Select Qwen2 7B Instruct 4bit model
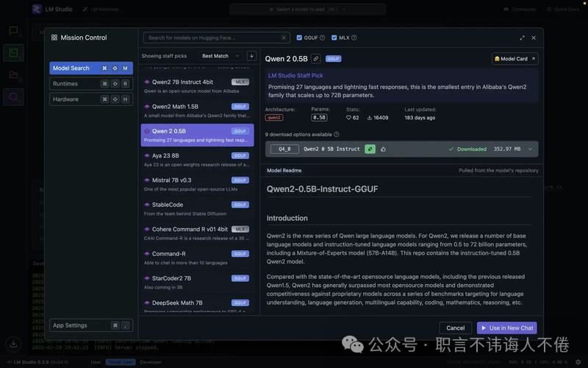 point(197,86)
